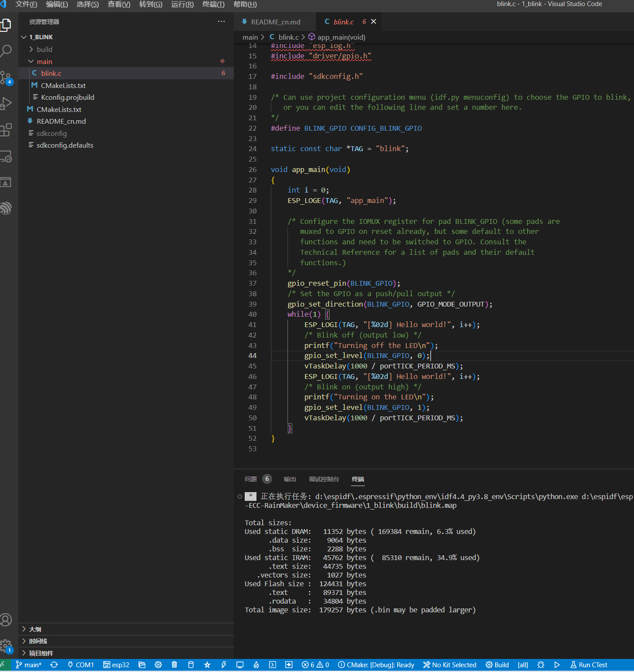Select blink.c in the file tree
634x672 pixels.
pos(126,73)
